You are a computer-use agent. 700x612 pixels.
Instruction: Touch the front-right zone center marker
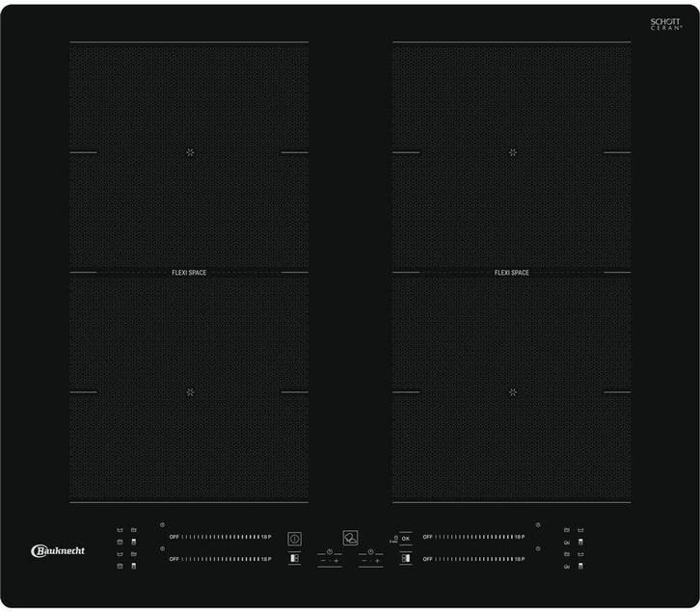pos(513,392)
